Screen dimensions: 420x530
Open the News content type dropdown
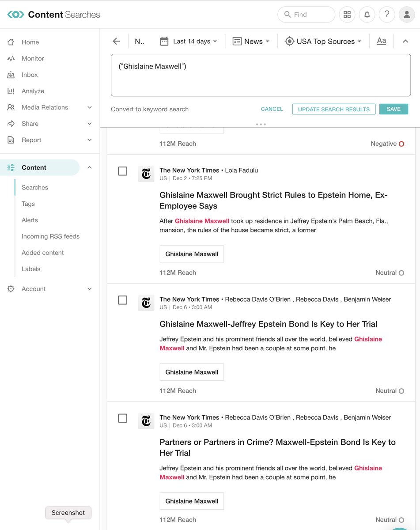[x=251, y=41]
